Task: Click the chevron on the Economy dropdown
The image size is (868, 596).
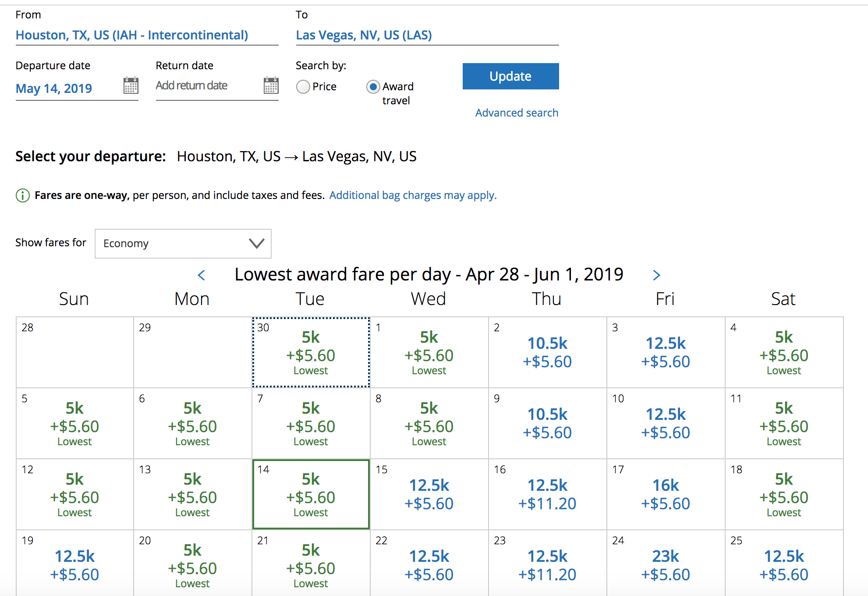Action: pyautogui.click(x=256, y=243)
